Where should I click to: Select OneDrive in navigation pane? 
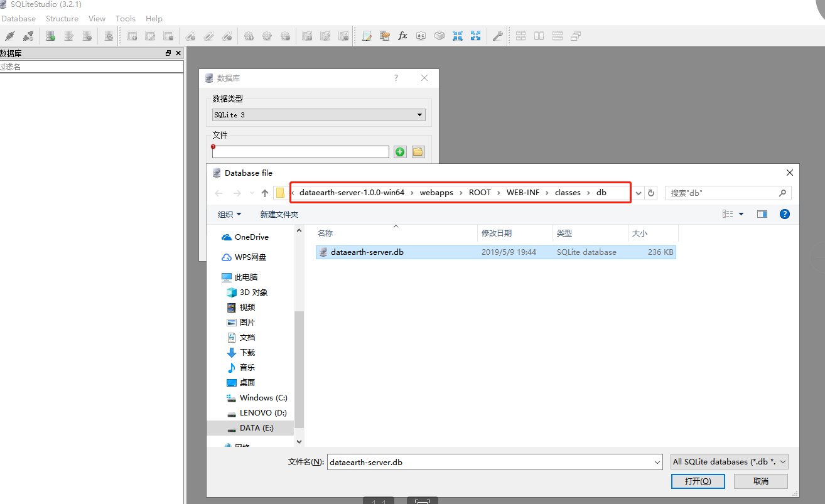click(245, 237)
